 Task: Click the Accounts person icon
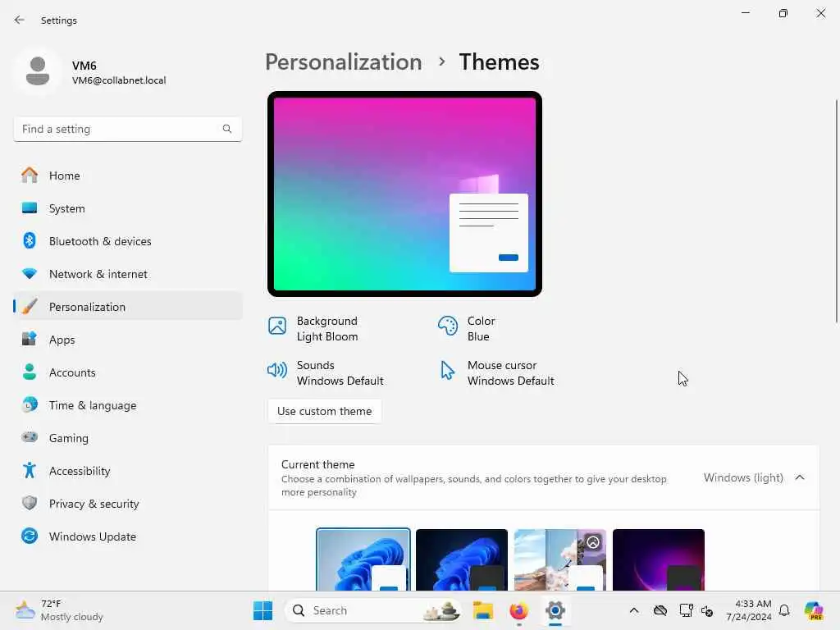click(x=30, y=372)
